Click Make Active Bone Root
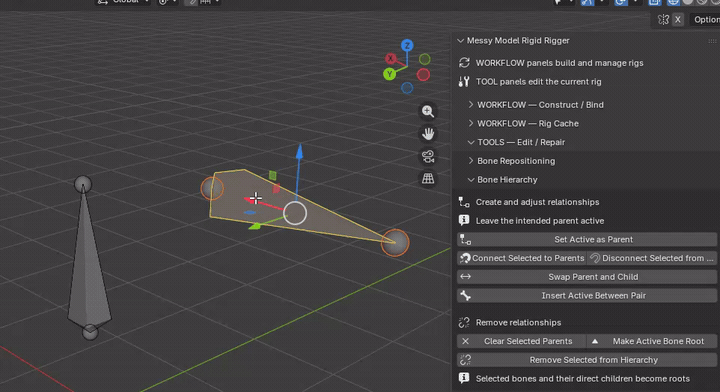This screenshot has width=720, height=392. click(652, 341)
